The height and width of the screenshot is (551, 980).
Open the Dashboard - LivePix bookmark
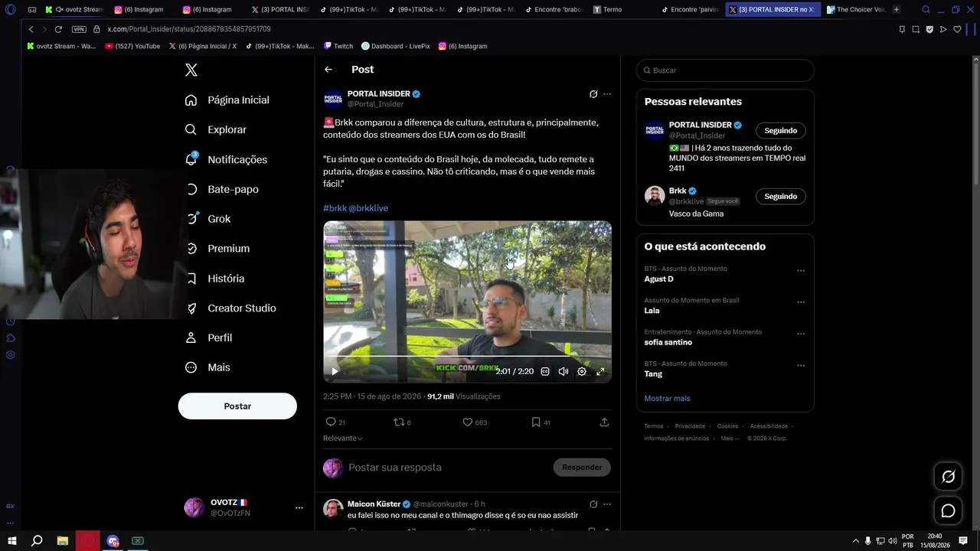point(395,46)
